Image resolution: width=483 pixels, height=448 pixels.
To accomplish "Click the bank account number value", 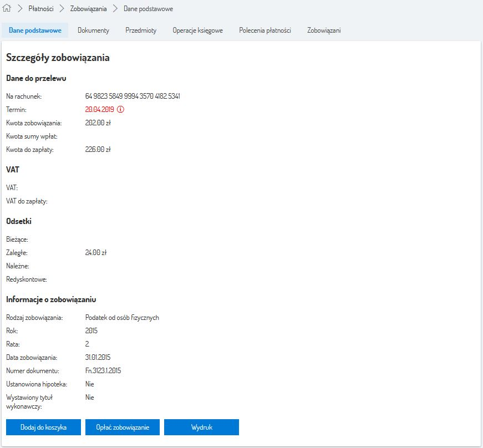I will (x=133, y=96).
